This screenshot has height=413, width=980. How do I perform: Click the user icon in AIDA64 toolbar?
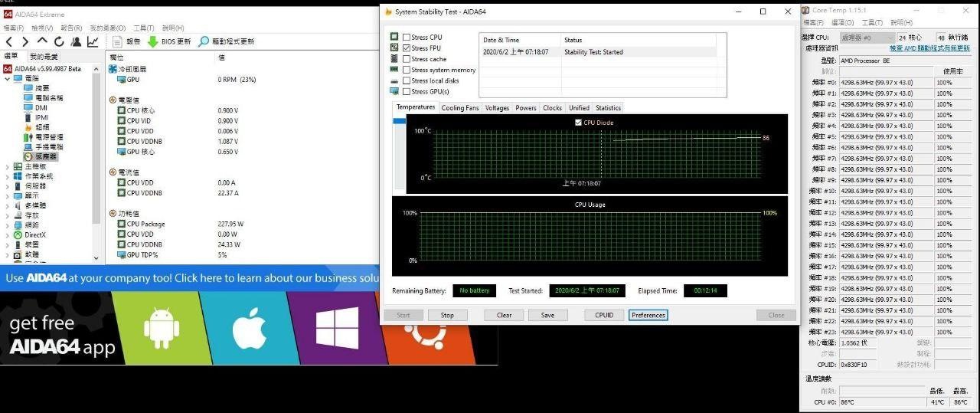pyautogui.click(x=76, y=41)
